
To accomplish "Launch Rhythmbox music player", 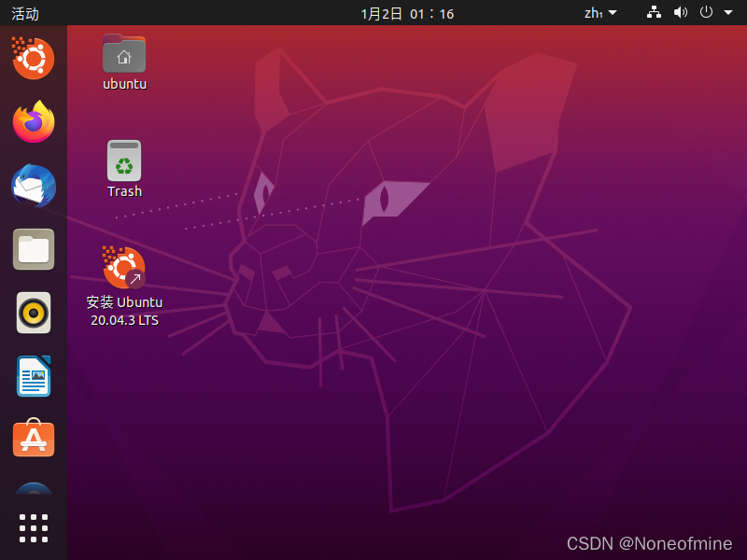I will (34, 313).
